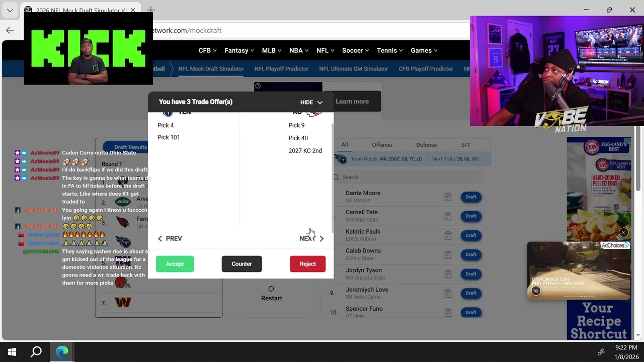The width and height of the screenshot is (644, 362).
Task: Filter players by S/T
Action: [466, 145]
